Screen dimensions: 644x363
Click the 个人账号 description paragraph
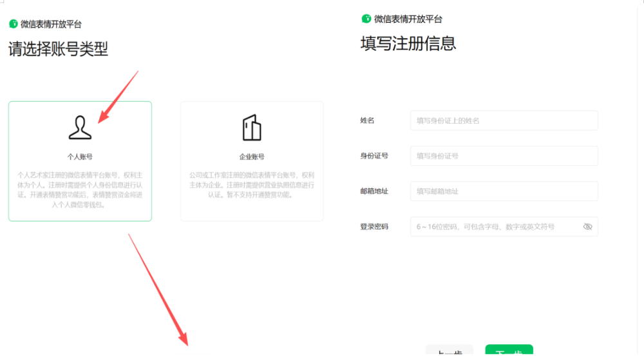point(80,190)
